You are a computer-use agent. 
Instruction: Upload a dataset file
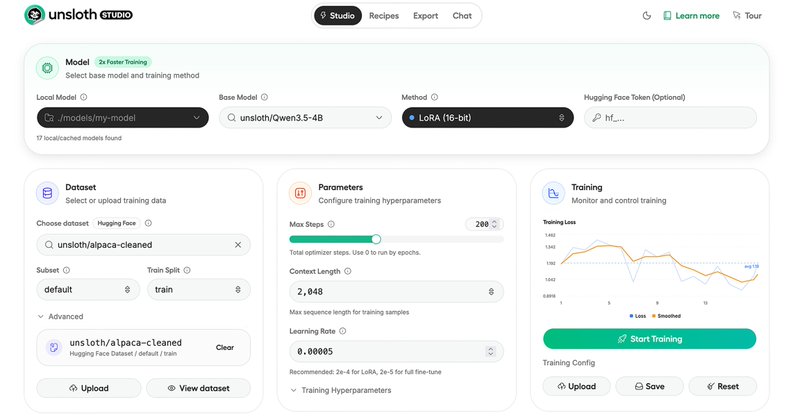coord(89,388)
